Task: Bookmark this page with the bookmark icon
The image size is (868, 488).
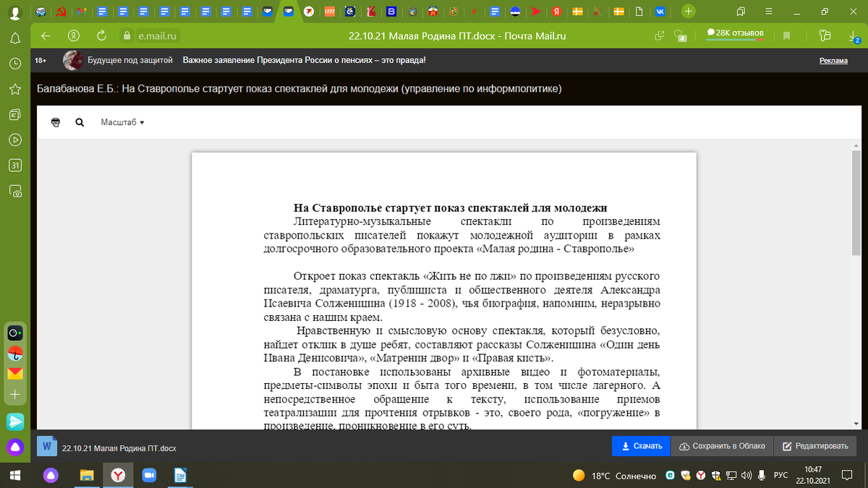Action: pos(786,35)
